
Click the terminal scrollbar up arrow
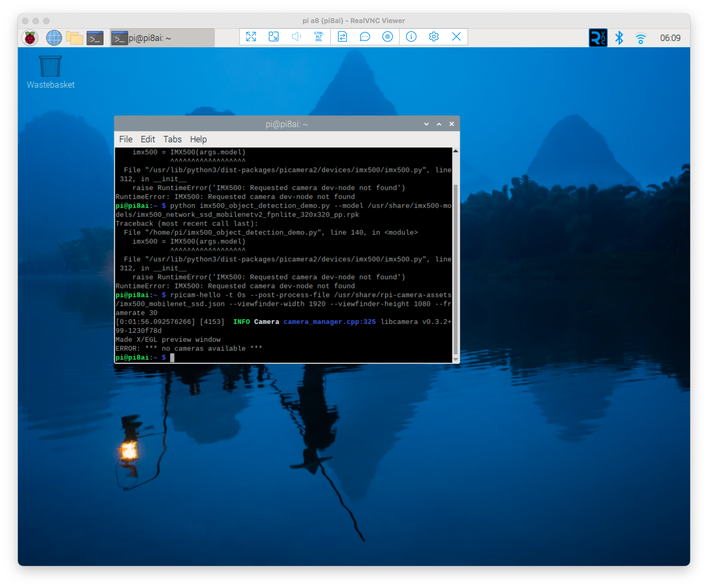pos(455,151)
